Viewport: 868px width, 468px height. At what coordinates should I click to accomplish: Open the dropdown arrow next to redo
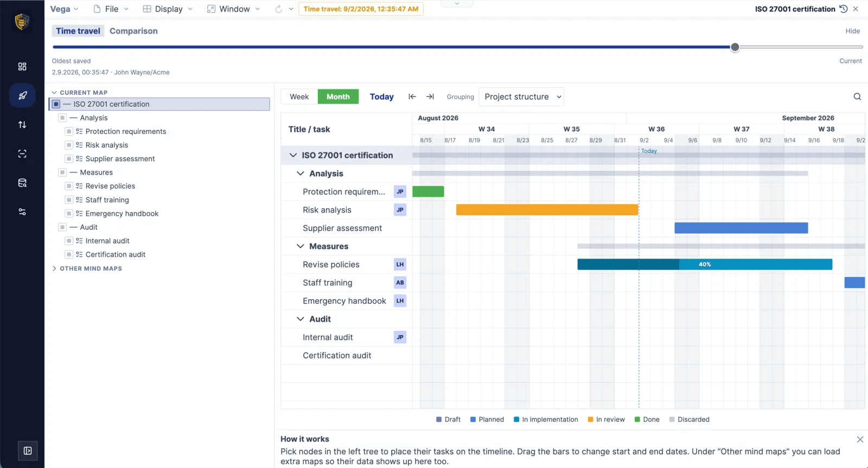291,9
